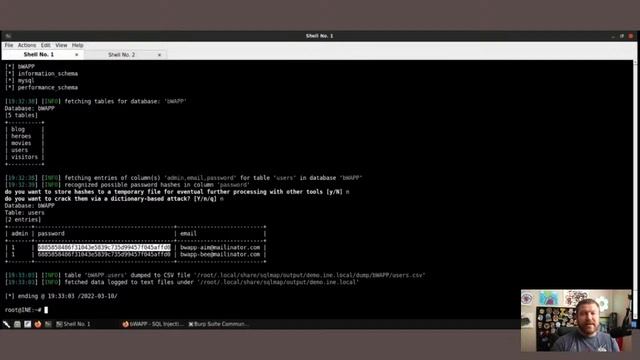
Task: Launch the text editor from the panel
Action: 27,324
